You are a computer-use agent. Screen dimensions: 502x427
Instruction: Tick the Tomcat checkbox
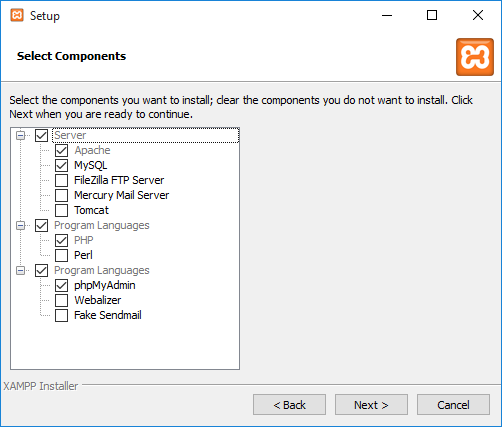point(61,210)
